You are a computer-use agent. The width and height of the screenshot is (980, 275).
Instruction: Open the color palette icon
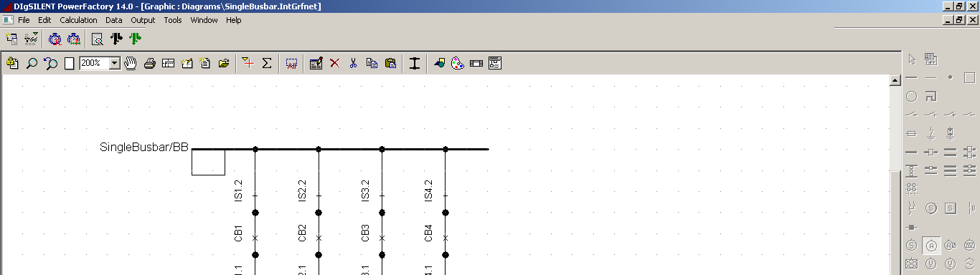[x=458, y=63]
